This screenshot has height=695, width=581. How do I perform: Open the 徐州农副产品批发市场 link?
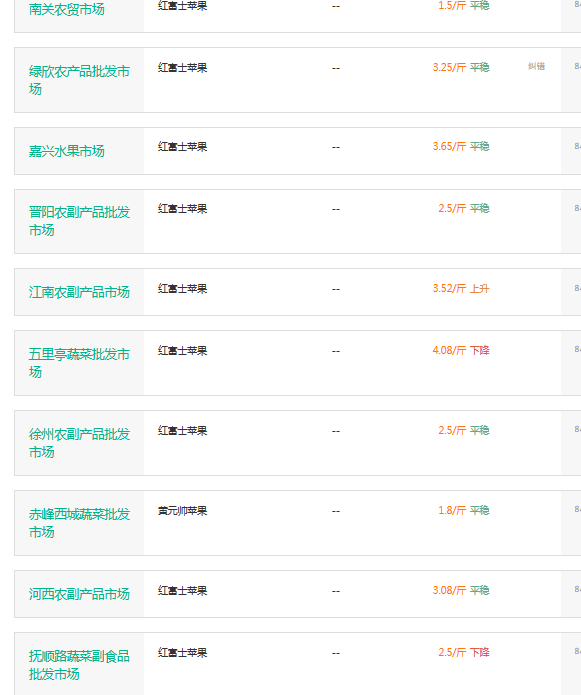(x=79, y=443)
